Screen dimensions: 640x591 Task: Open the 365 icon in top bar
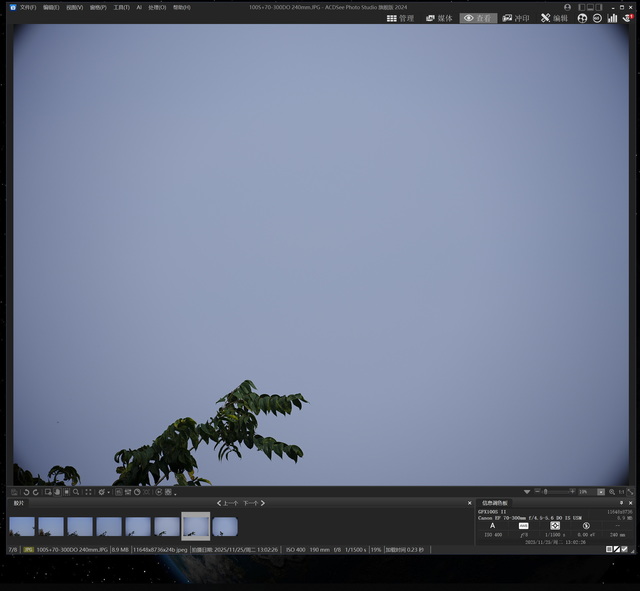tap(597, 18)
